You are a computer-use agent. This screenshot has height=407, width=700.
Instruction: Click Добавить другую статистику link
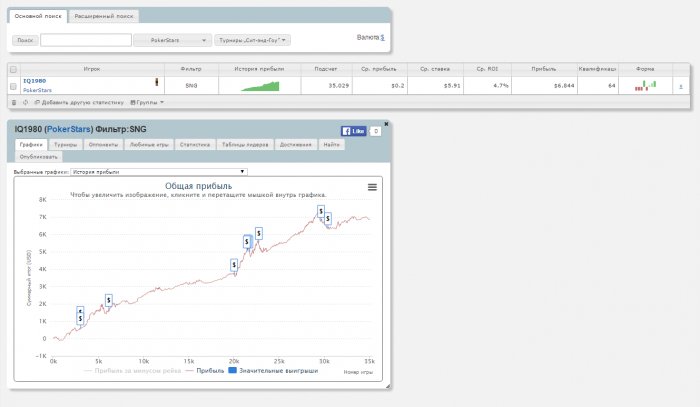[79, 103]
